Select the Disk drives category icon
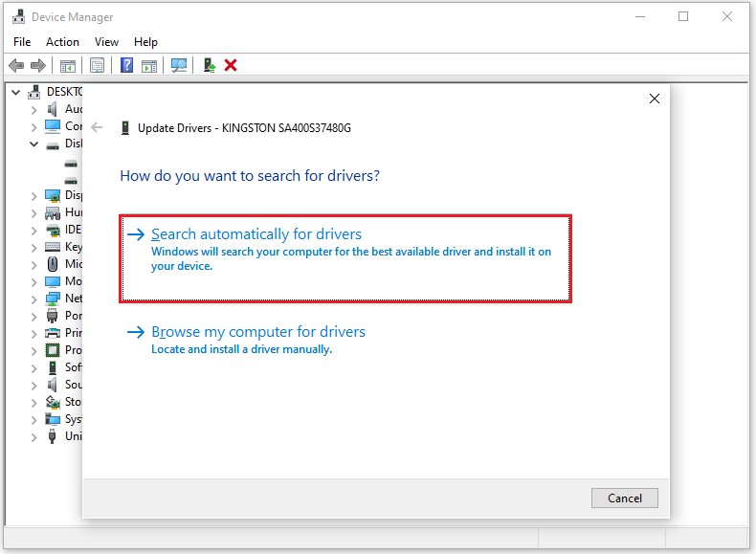This screenshot has height=554, width=756. [x=53, y=145]
